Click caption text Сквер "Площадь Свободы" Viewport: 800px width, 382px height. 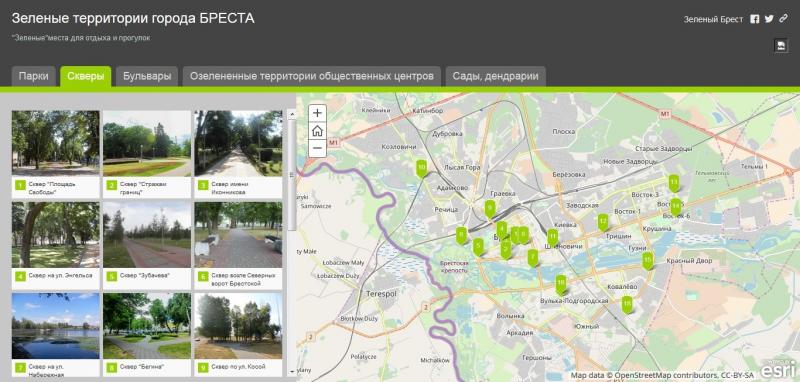(53, 188)
